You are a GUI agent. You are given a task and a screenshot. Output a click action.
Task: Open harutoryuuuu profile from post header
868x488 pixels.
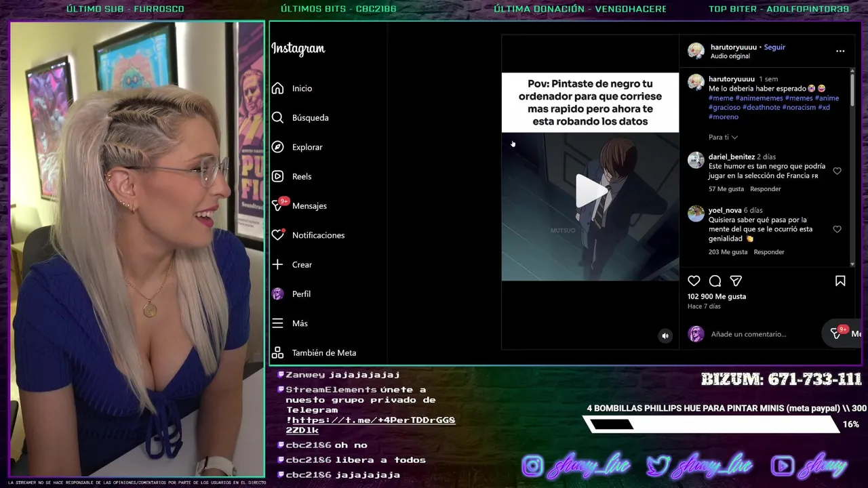(734, 47)
